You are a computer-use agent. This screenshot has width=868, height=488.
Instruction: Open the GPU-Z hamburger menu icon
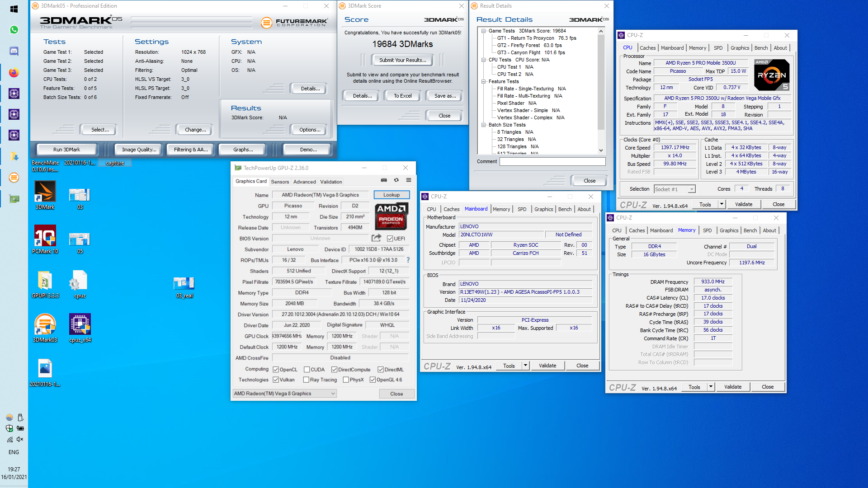pos(409,180)
